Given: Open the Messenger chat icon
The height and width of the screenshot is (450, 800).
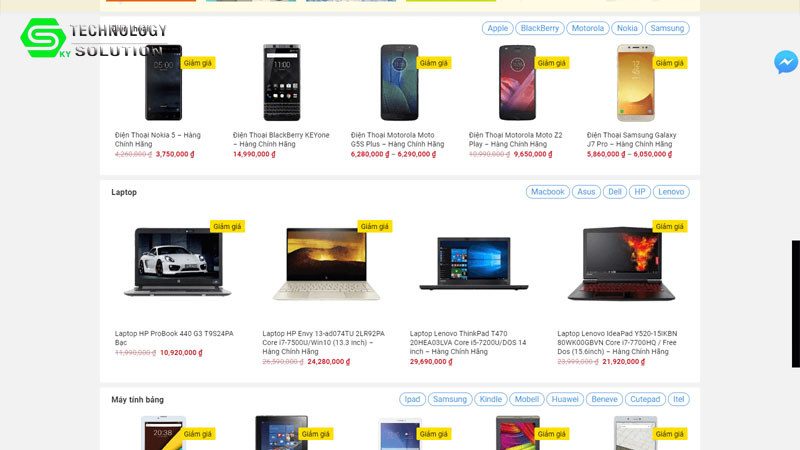Looking at the screenshot, I should point(786,62).
